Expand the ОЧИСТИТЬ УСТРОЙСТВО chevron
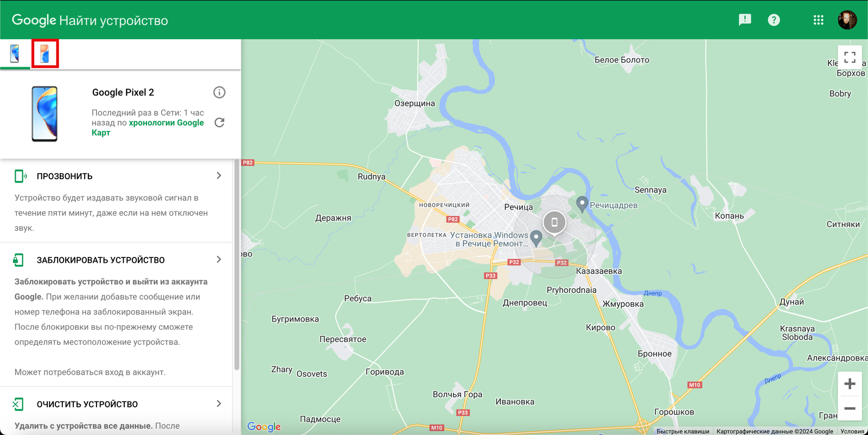The height and width of the screenshot is (435, 868). point(219,404)
